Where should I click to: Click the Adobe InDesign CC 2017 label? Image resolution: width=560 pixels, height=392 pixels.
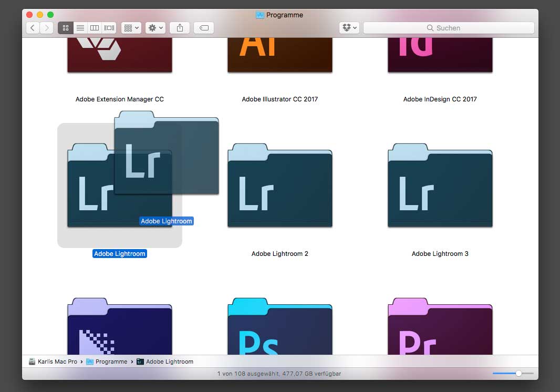[x=440, y=99]
